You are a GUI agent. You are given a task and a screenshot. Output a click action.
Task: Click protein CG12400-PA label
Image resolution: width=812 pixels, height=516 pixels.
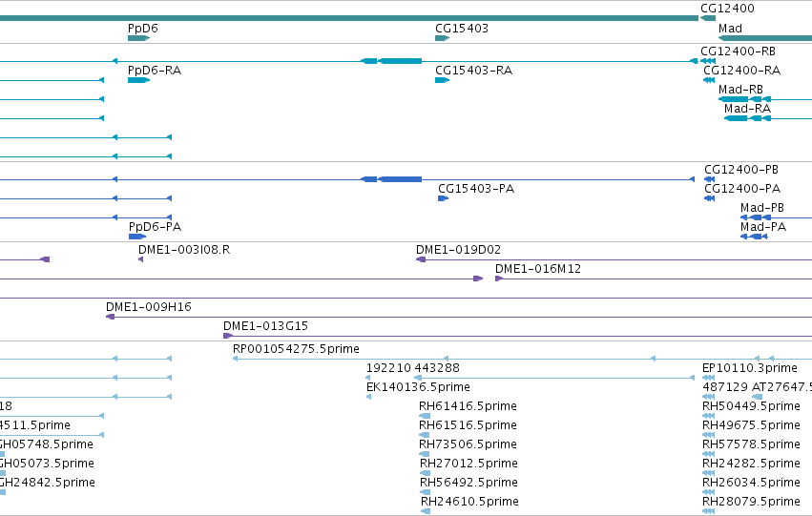coord(742,189)
